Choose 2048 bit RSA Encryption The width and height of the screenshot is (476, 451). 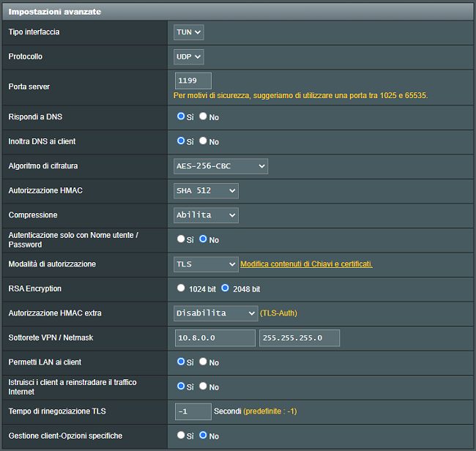point(226,288)
